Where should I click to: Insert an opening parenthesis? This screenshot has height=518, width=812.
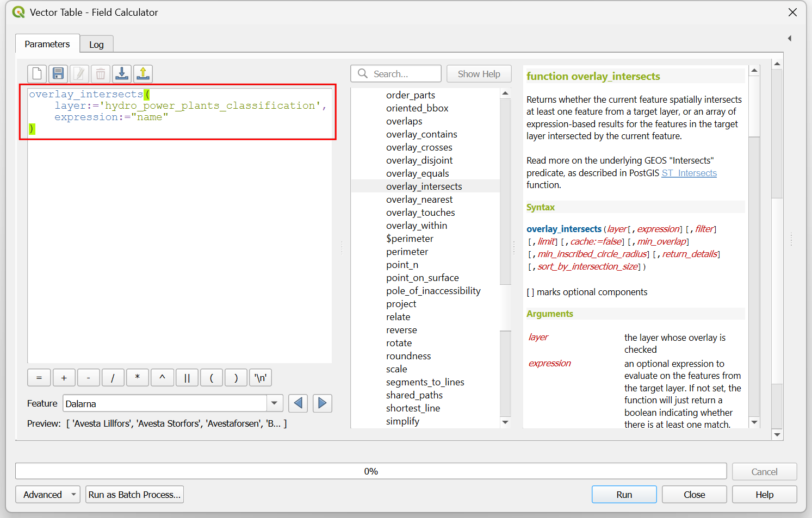coord(212,378)
